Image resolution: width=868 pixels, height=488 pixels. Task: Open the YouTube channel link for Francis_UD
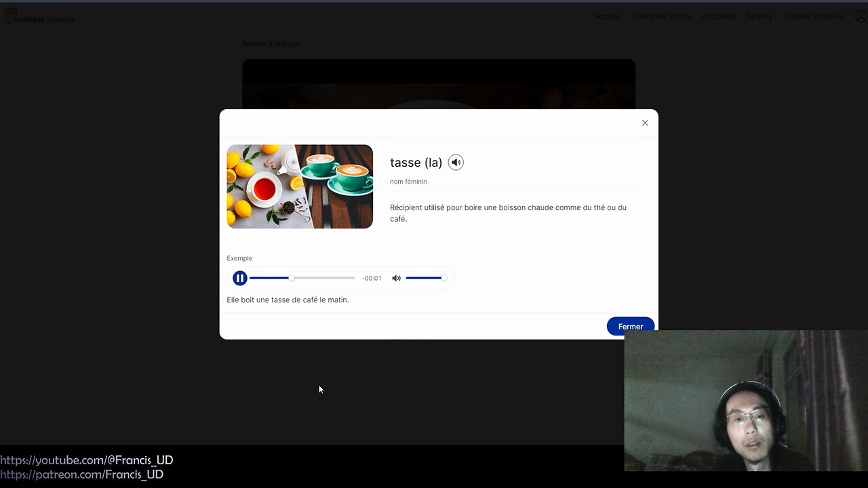[86, 460]
